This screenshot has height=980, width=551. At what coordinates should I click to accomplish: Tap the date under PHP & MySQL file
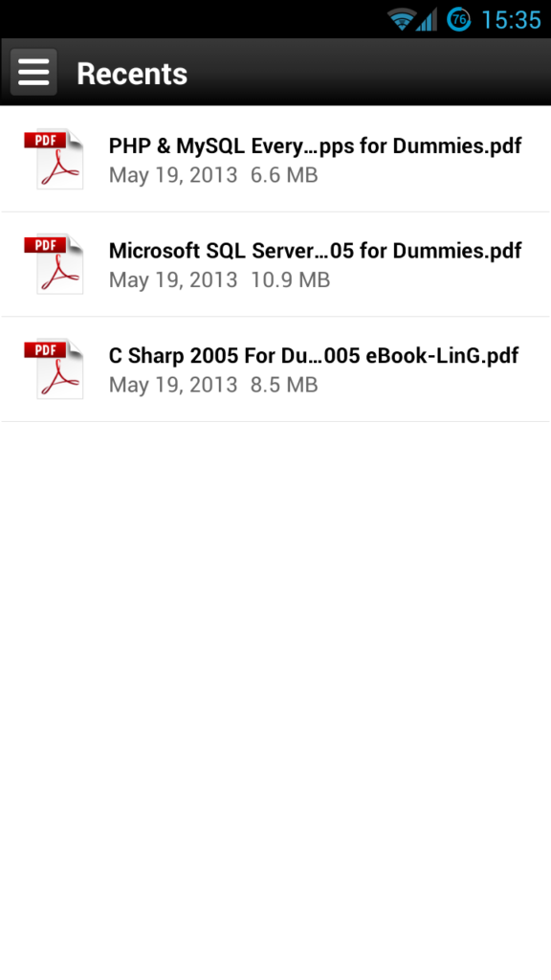tap(173, 176)
